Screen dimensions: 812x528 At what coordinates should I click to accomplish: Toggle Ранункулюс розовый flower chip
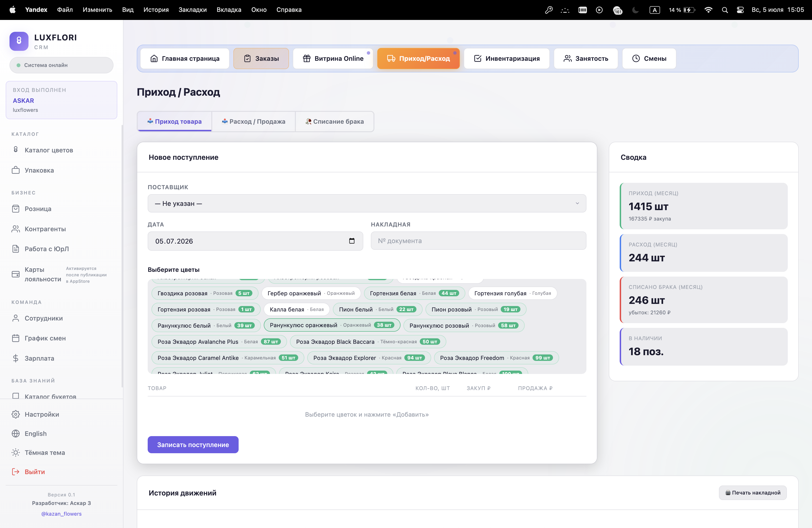pyautogui.click(x=464, y=325)
